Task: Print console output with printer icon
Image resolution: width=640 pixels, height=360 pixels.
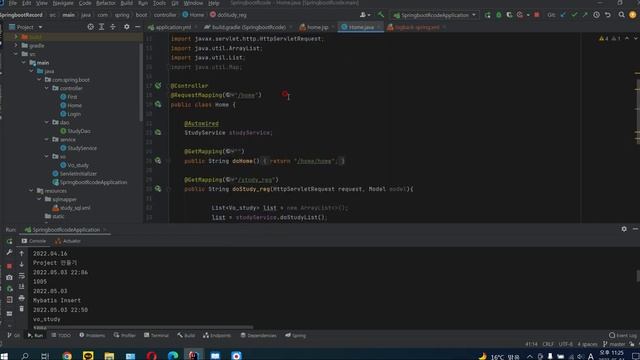Action: tap(22, 298)
